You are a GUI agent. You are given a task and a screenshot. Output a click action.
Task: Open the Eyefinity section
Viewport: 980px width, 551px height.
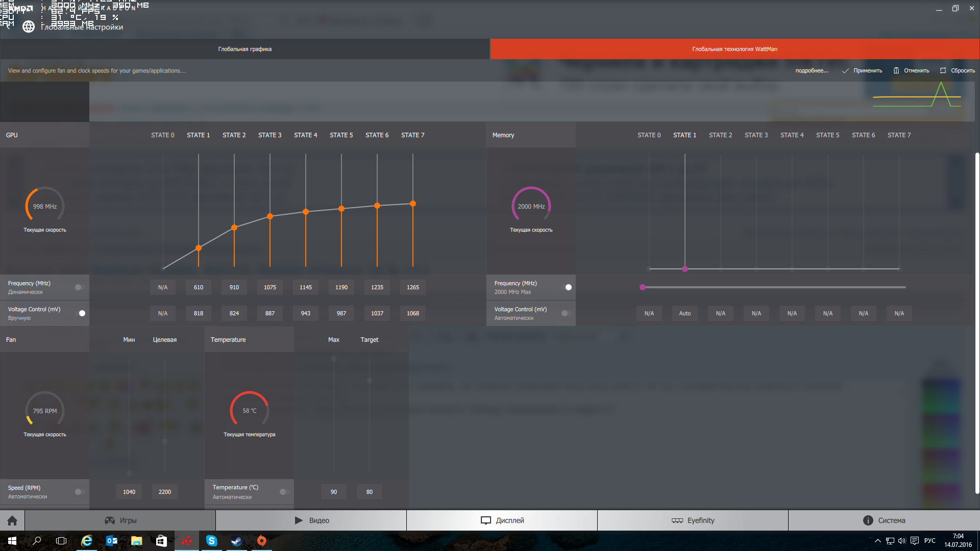[693, 520]
